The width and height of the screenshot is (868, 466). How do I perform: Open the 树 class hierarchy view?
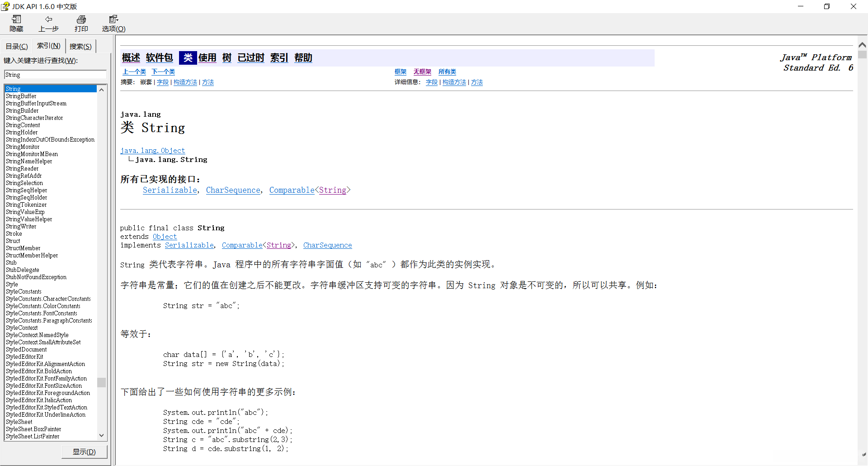pyautogui.click(x=226, y=57)
